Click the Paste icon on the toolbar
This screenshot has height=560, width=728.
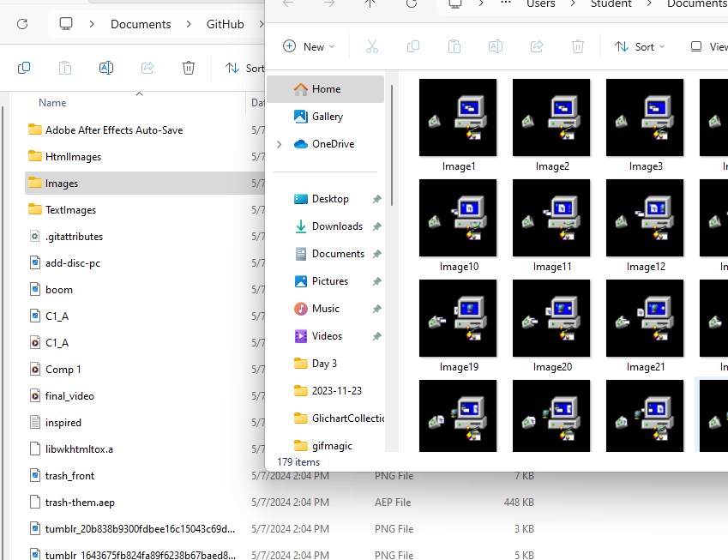click(x=454, y=46)
